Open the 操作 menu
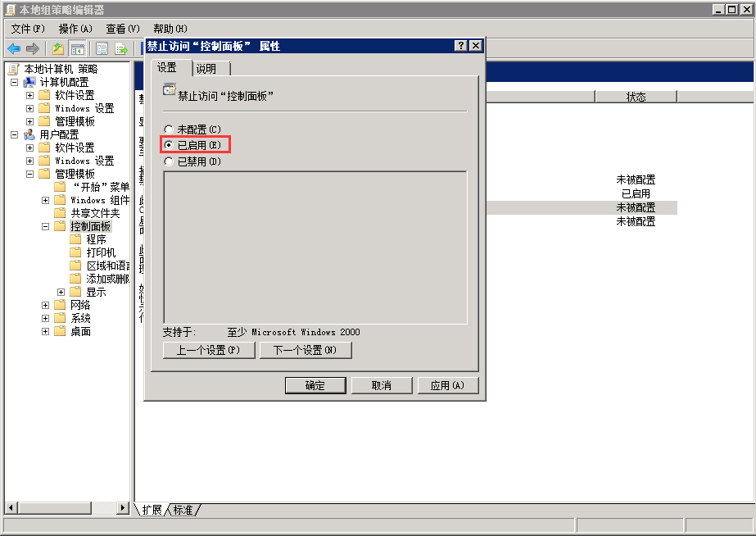This screenshot has height=536, width=756. (75, 29)
